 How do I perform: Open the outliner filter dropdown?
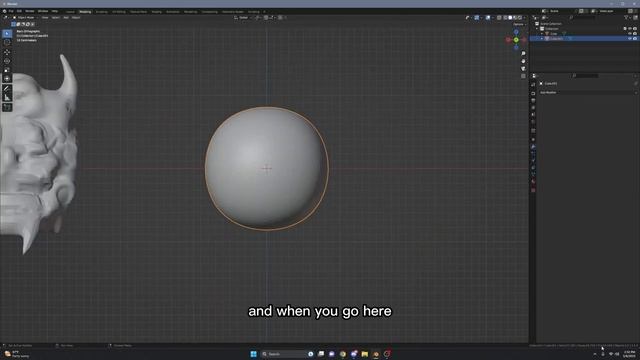pyautogui.click(x=628, y=18)
